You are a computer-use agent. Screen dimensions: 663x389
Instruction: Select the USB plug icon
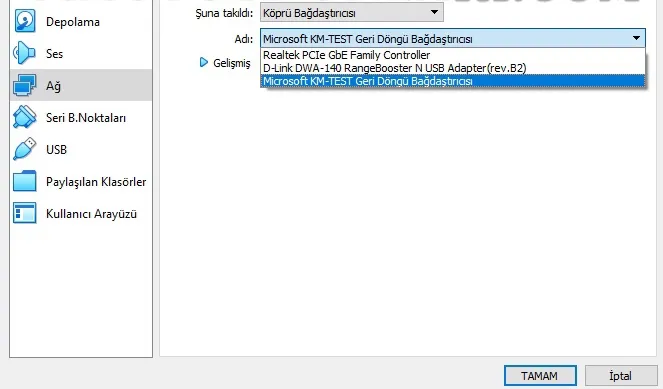[x=24, y=149]
